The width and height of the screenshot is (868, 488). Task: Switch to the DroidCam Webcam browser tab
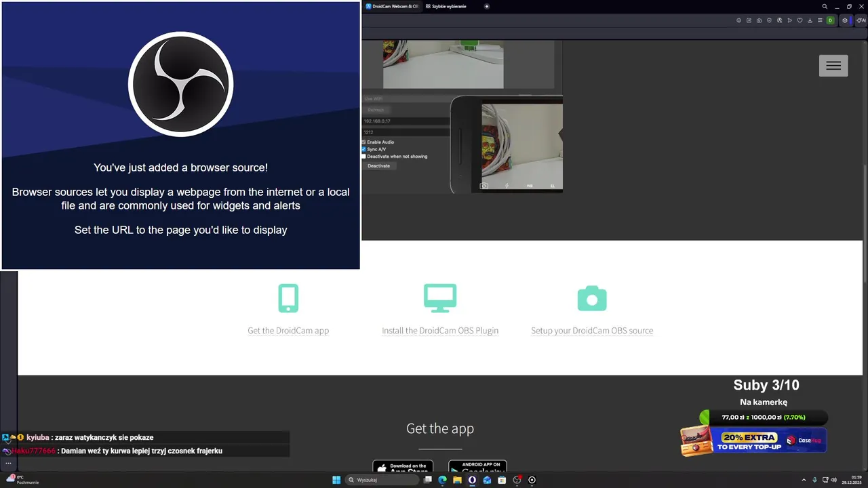point(392,6)
